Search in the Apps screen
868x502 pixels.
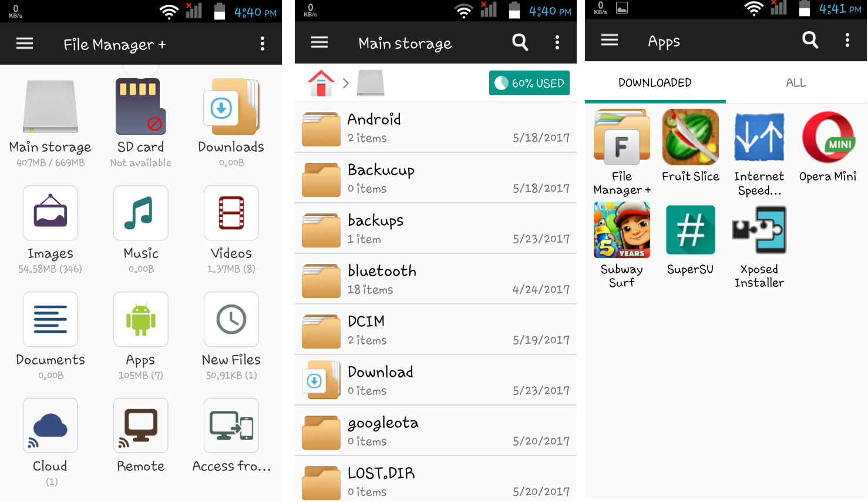click(810, 40)
